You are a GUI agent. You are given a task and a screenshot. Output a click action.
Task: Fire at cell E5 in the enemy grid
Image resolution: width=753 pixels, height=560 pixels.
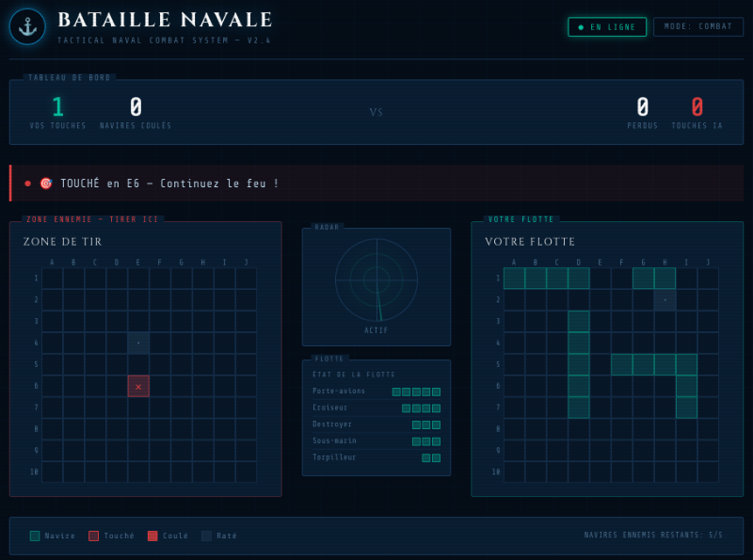(138, 364)
